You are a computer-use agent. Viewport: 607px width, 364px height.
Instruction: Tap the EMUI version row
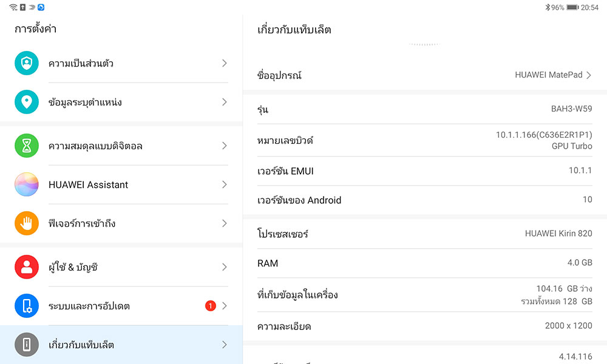(x=424, y=171)
